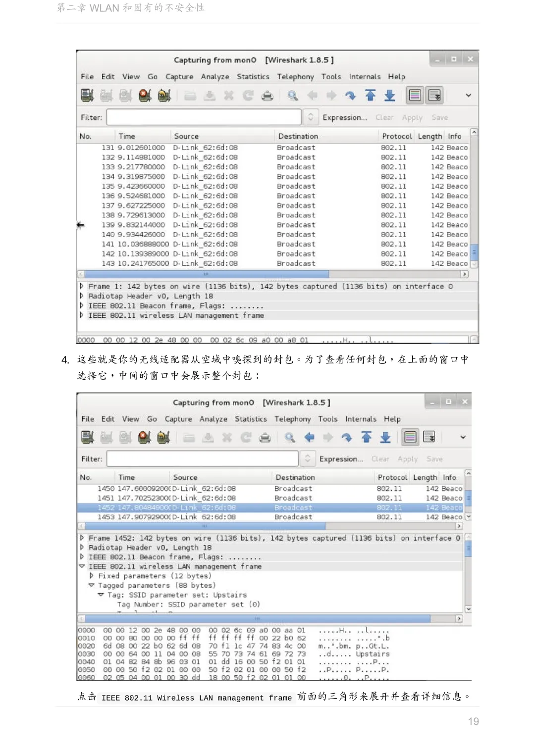Click the save capture icon in lower window
The height and width of the screenshot is (756, 535).
[208, 438]
